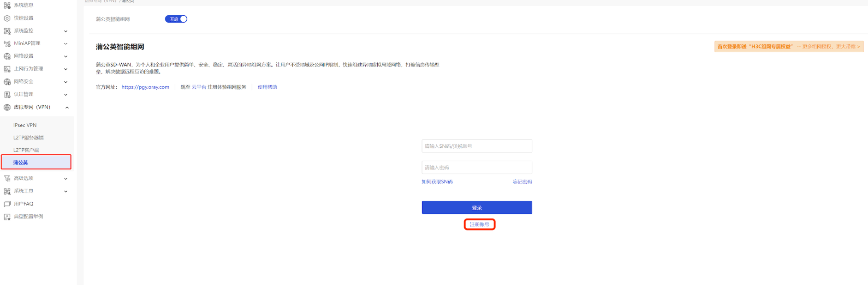
Task: Click the 认证管理 icon
Action: (7, 95)
